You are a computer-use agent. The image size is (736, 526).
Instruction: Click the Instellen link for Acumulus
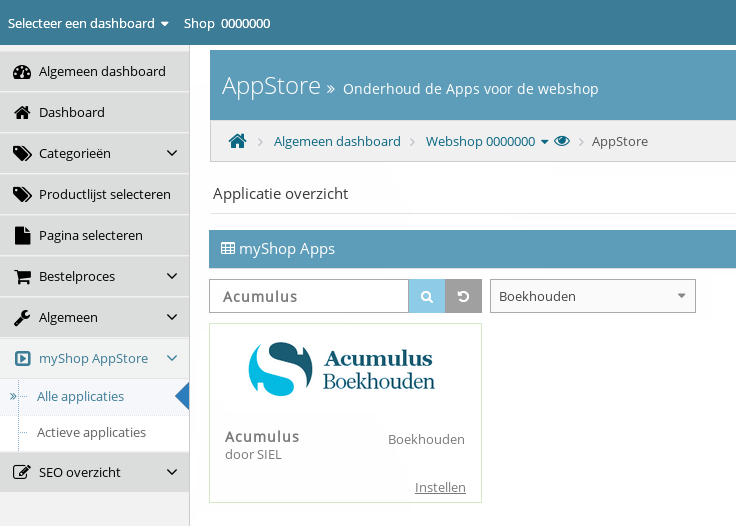tap(440, 488)
